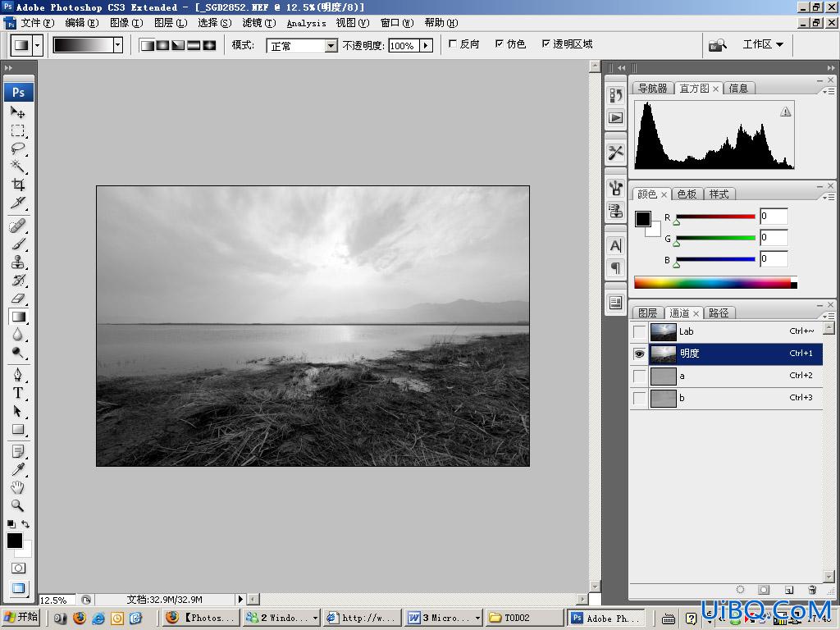Select the Dodge tool
The height and width of the screenshot is (630, 840).
click(18, 353)
